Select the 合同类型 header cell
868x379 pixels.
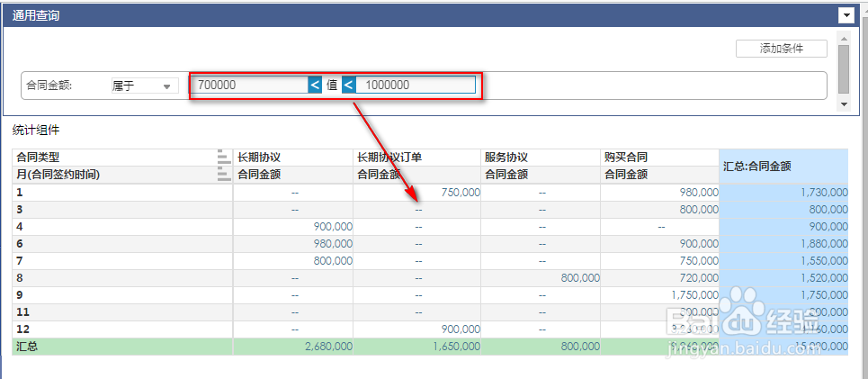coord(122,158)
